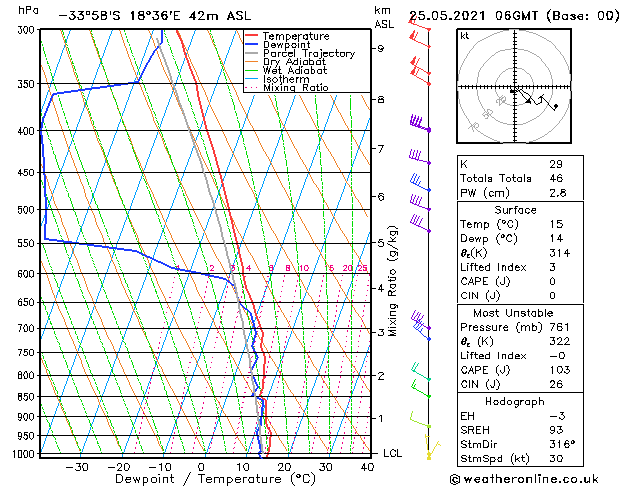Click the red Temperature legend line

(252, 36)
